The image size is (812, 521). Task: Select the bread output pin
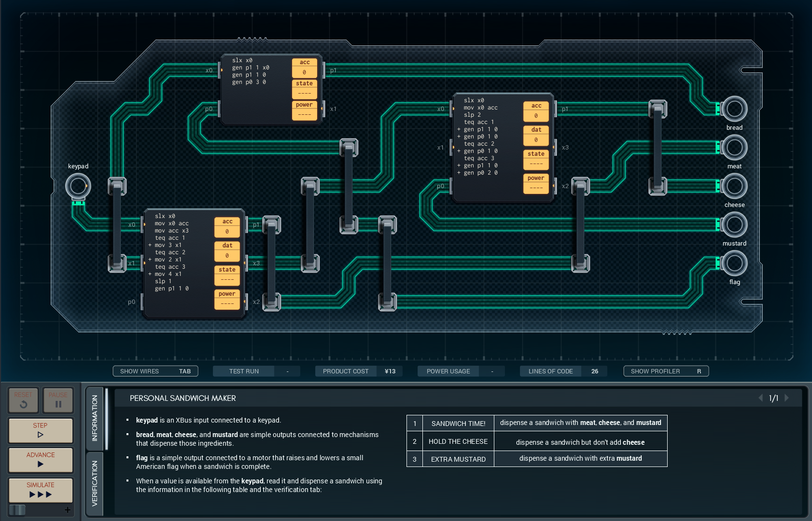click(734, 109)
